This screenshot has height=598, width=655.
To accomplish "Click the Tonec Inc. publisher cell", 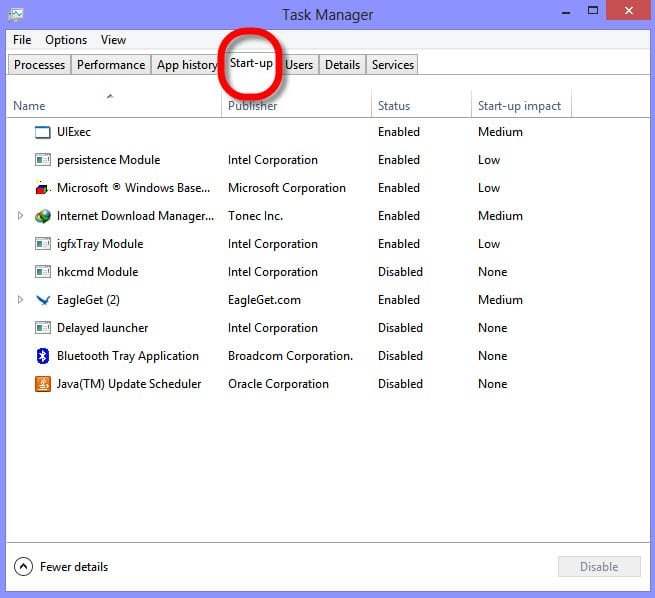I will pos(256,216).
